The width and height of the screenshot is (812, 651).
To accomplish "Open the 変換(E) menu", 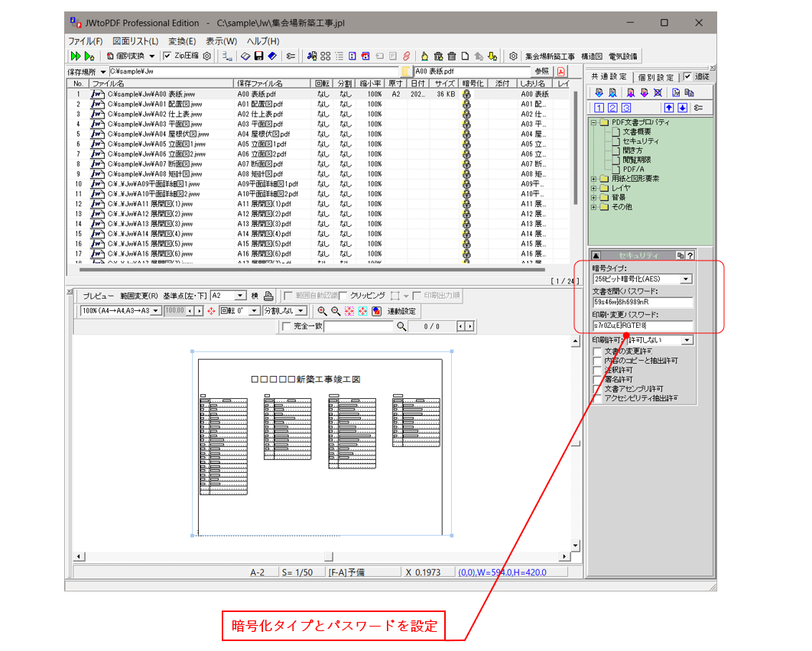I will 182,41.
